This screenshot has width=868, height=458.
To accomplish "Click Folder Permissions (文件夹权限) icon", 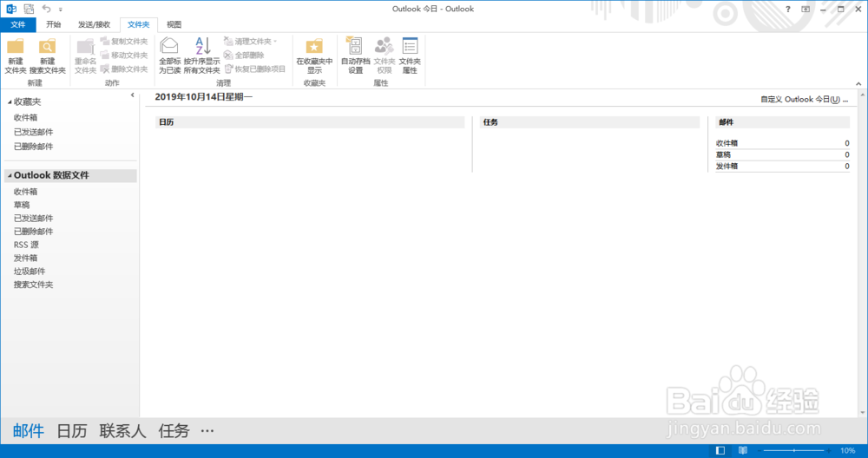I will [385, 45].
